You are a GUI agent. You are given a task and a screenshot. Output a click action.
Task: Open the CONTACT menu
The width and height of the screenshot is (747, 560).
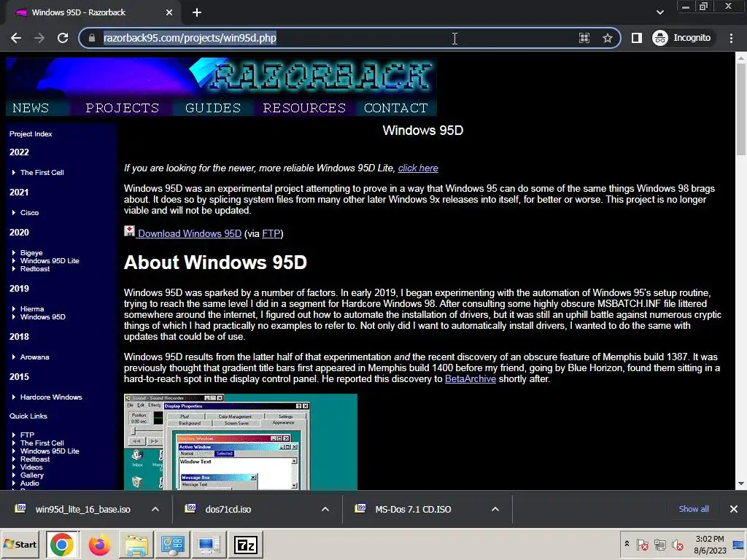pyautogui.click(x=396, y=108)
